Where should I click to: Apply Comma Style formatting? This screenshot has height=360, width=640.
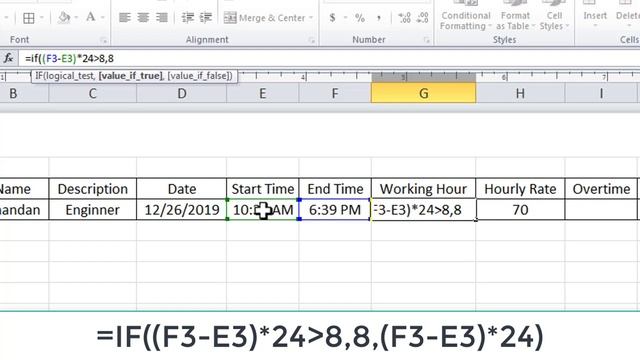click(x=379, y=18)
